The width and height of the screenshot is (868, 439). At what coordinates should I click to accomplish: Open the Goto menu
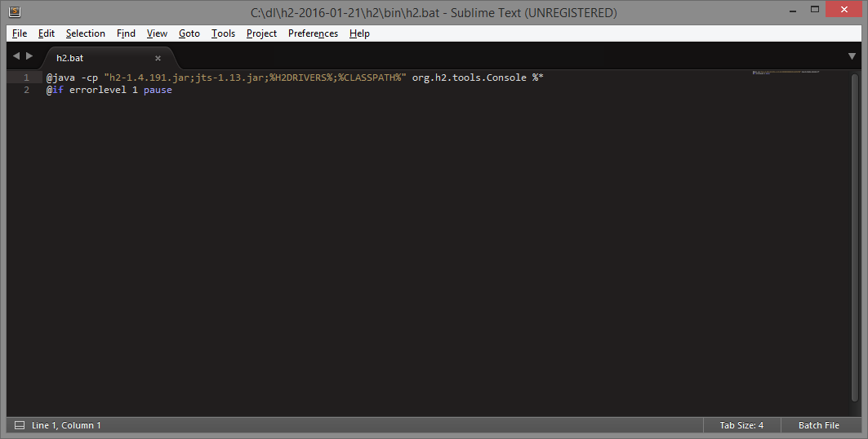point(189,33)
